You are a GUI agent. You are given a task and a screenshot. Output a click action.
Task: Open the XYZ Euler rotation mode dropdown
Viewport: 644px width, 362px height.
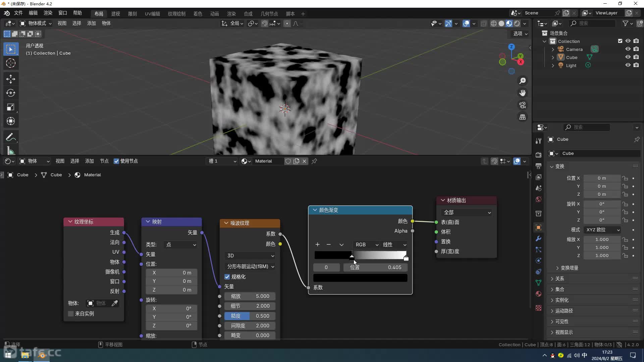602,230
